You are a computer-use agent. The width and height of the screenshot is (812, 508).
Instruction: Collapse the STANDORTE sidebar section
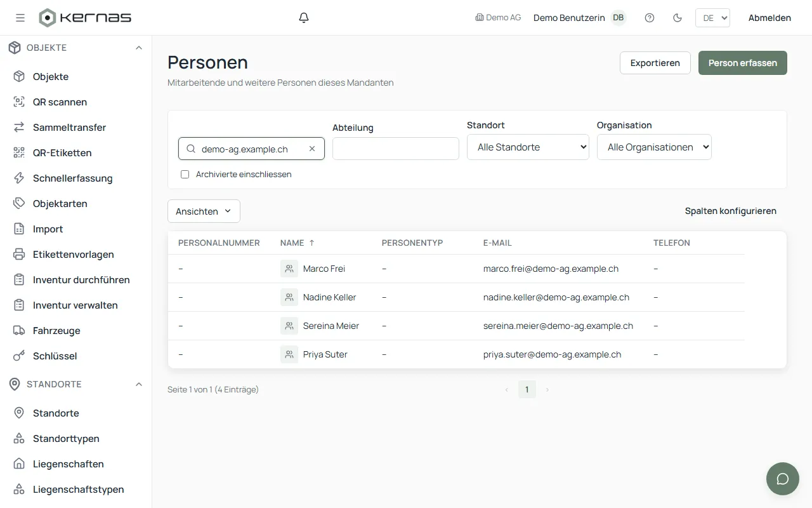139,384
